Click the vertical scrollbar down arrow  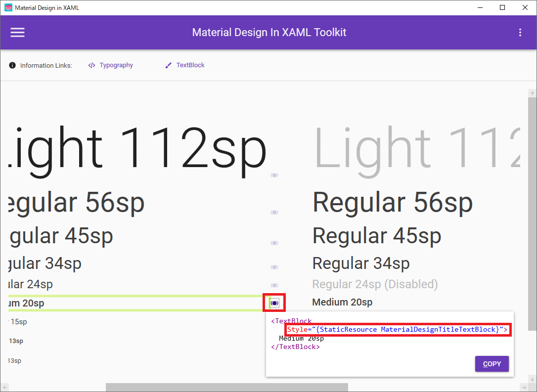point(532,379)
